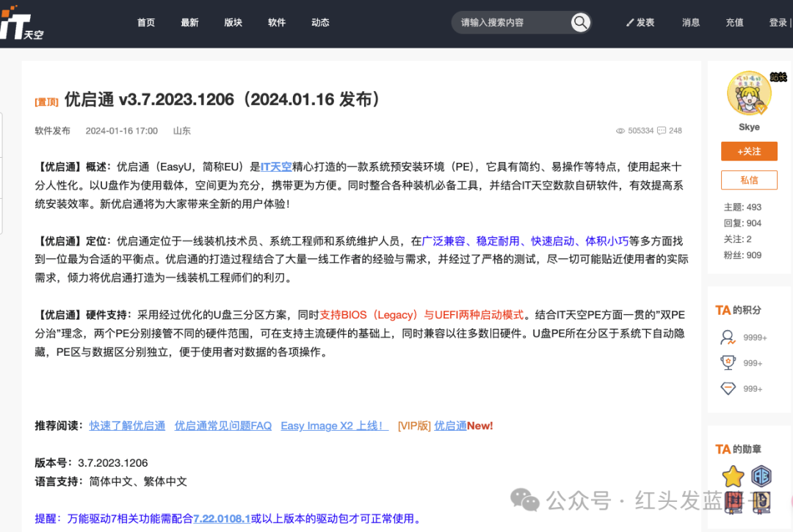Open the 软件 nav item
Viewport: 793px width, 532px height.
click(277, 23)
